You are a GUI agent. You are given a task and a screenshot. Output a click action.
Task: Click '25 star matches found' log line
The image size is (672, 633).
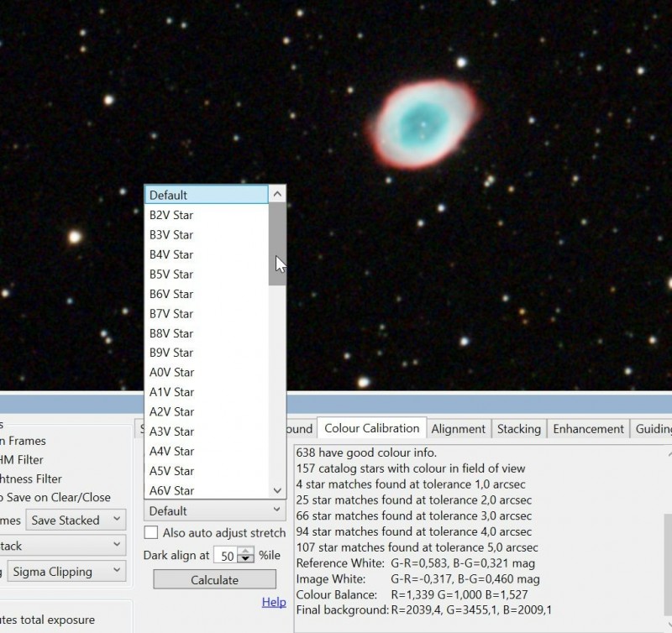pos(414,500)
